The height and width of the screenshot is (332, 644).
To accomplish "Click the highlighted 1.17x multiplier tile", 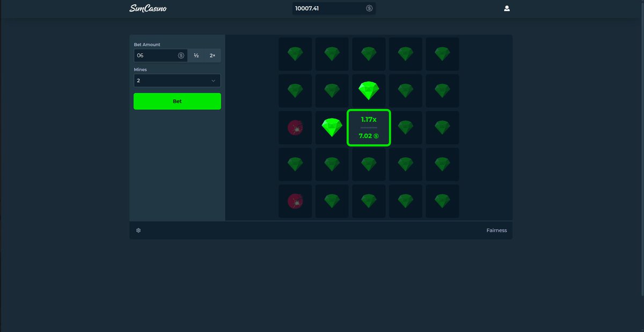I will pyautogui.click(x=369, y=128).
